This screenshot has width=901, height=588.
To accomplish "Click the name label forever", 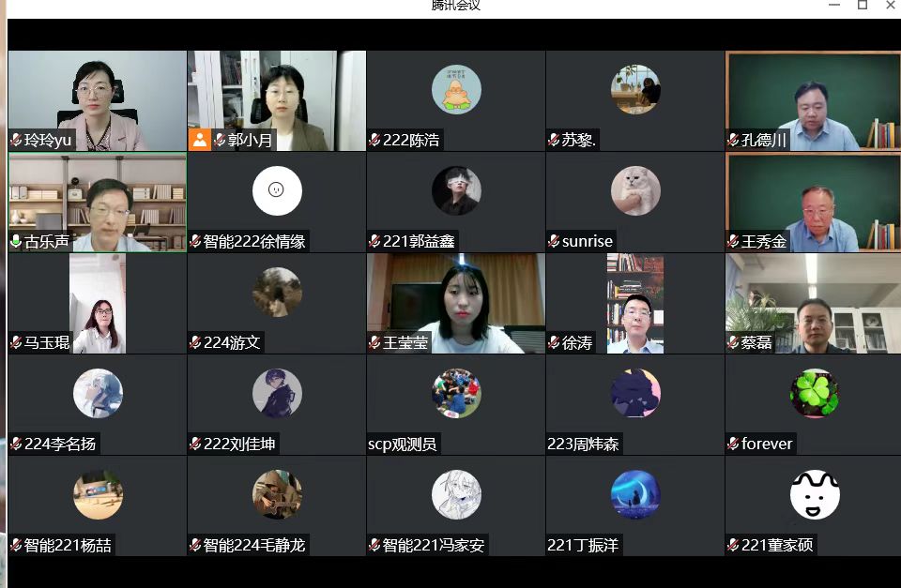I will [x=767, y=444].
